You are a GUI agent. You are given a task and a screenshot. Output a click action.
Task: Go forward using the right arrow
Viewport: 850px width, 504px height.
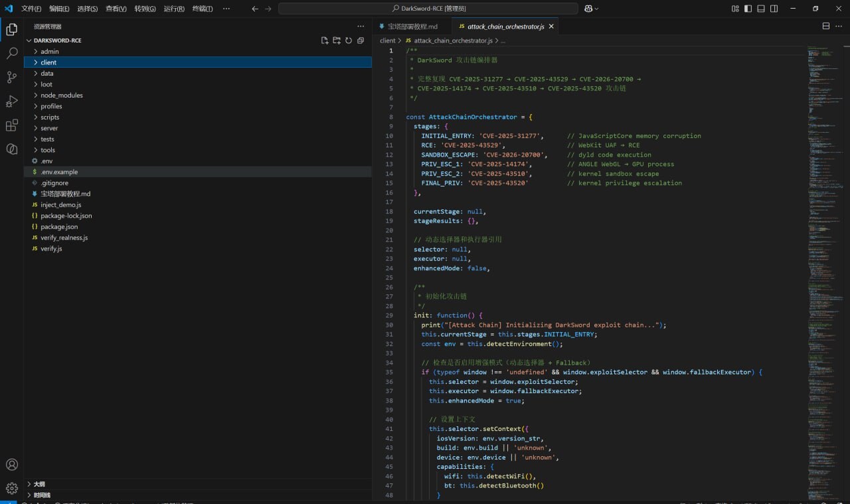(268, 9)
